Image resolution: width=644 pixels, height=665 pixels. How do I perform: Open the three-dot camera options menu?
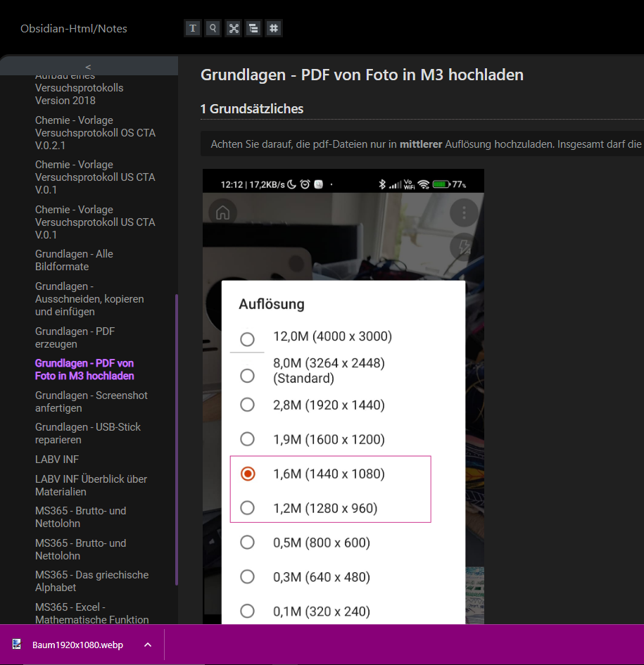point(464,213)
